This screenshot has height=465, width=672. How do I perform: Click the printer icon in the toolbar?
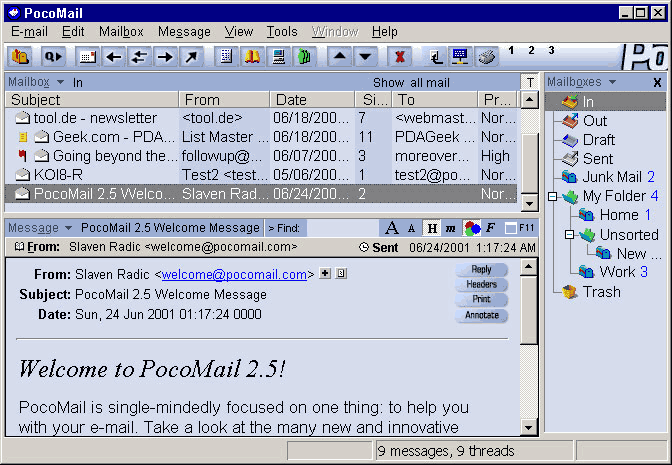(x=486, y=56)
